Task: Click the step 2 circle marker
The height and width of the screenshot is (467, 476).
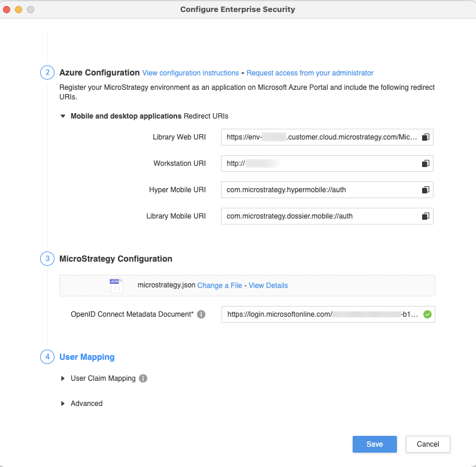Action: (47, 72)
